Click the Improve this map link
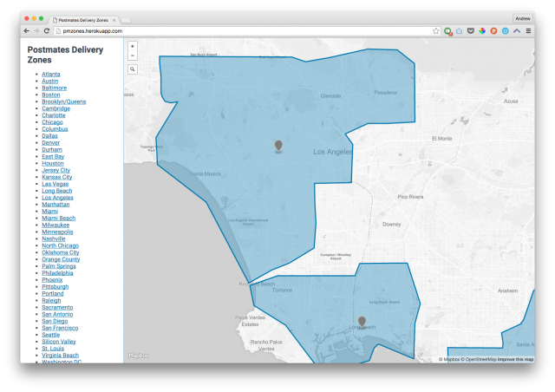 pos(515,359)
